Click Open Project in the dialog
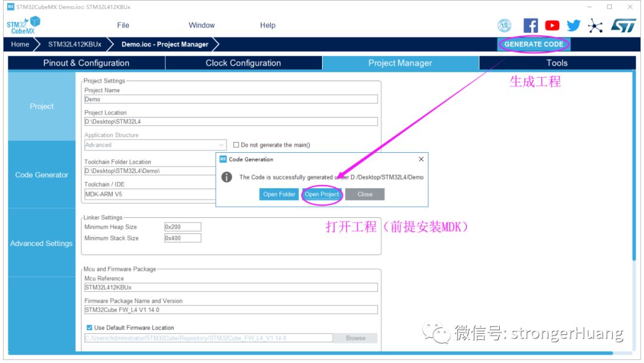Screen dimensions: 644x363 coord(321,195)
